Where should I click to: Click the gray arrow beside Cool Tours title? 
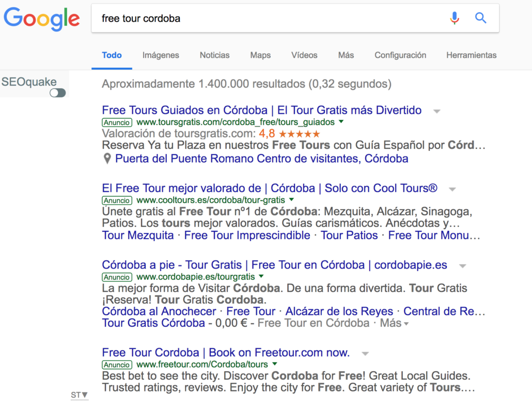click(452, 190)
